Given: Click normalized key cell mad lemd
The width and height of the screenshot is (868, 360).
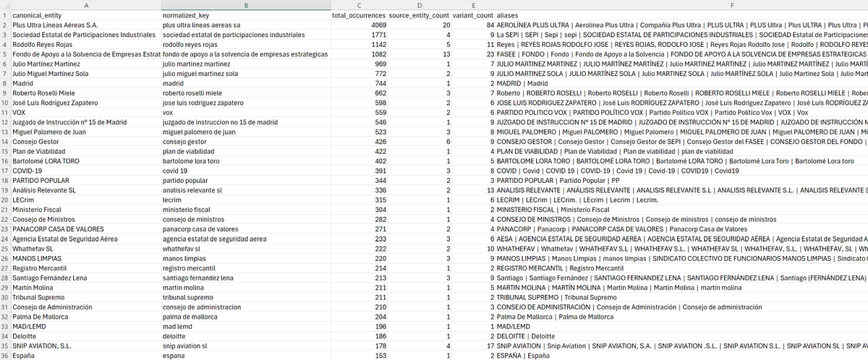Looking at the screenshot, I should [x=245, y=326].
